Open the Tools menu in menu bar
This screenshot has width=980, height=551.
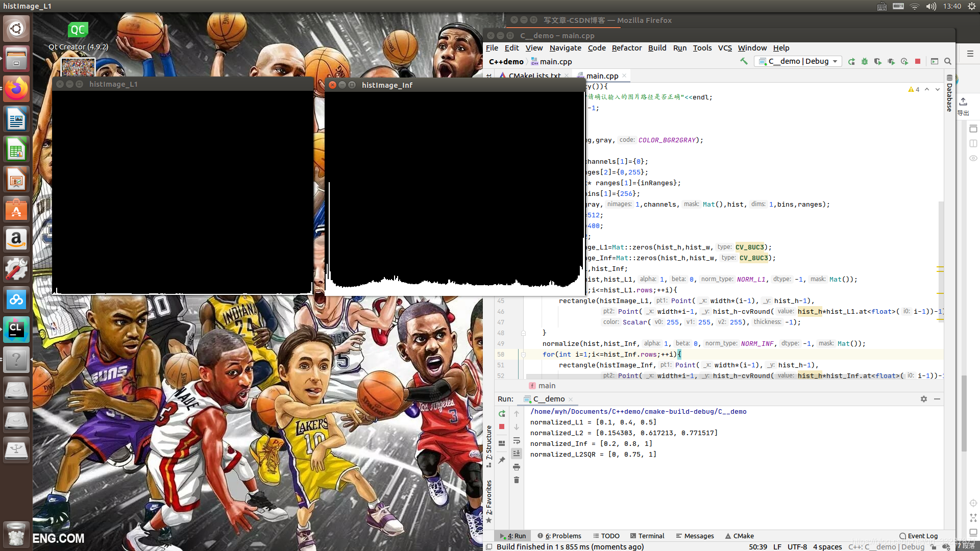click(702, 47)
